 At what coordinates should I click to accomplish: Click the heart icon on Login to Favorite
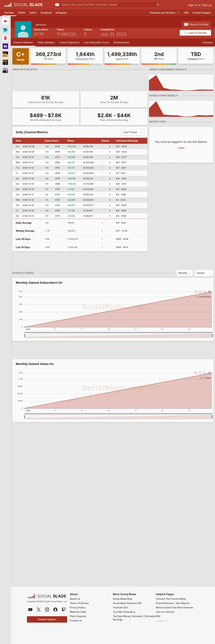[185, 33]
